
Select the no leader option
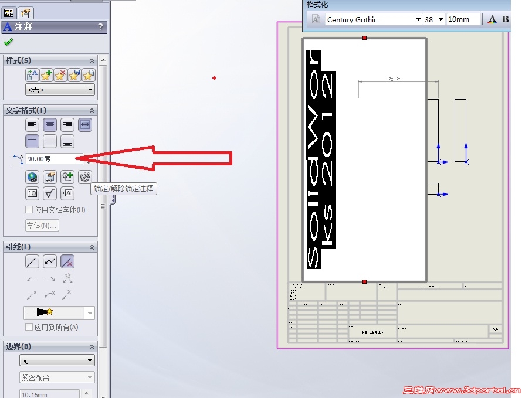click(x=67, y=261)
